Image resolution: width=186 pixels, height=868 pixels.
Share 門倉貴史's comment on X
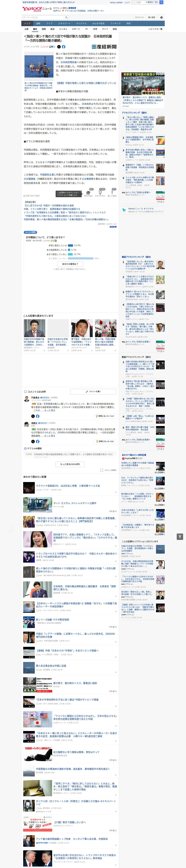[x=33, y=416]
